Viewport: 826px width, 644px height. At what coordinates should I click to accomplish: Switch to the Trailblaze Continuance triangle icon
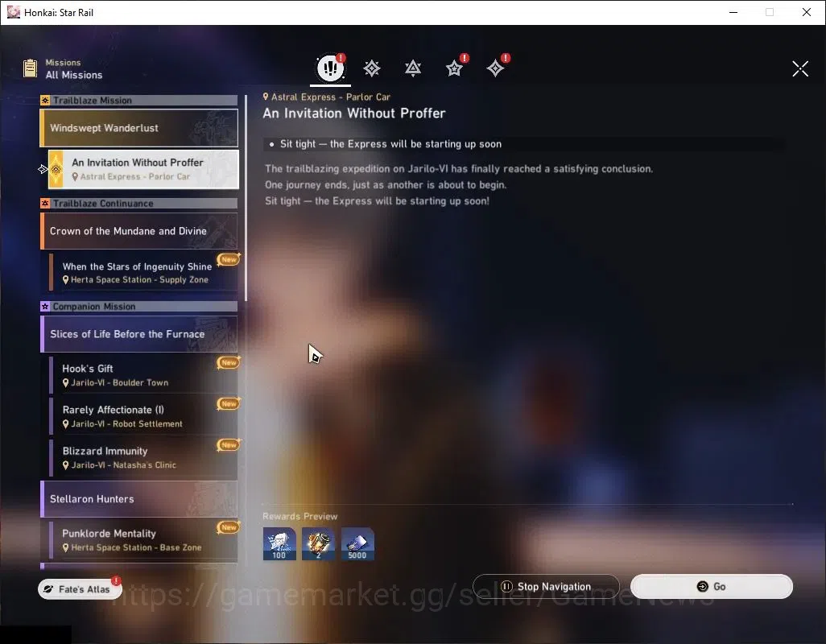point(413,68)
